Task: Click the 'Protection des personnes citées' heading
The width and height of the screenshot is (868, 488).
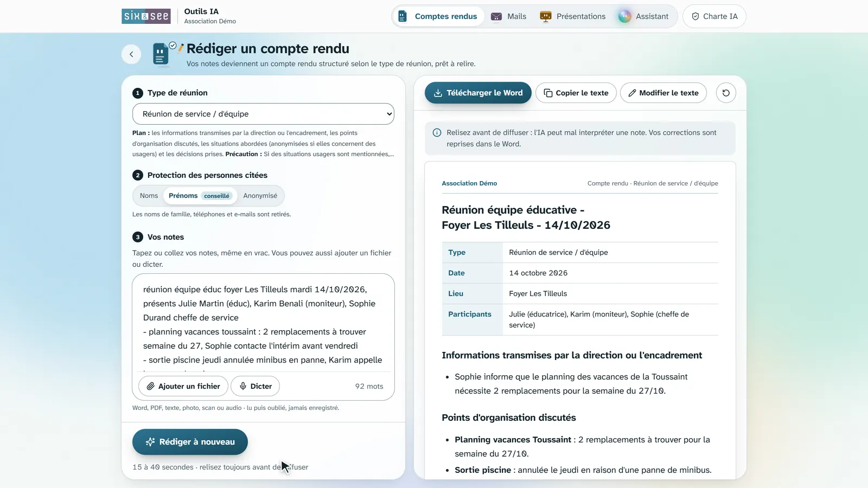Action: (207, 175)
